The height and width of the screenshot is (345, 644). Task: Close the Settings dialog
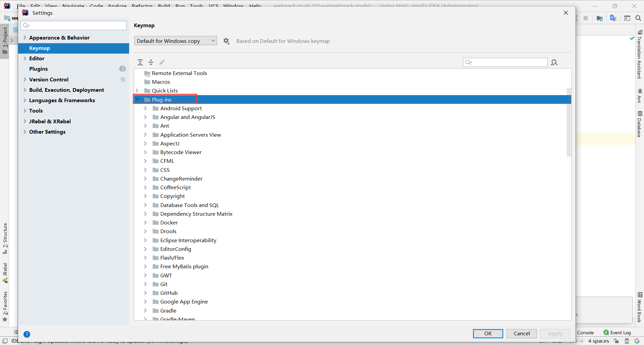click(x=566, y=13)
